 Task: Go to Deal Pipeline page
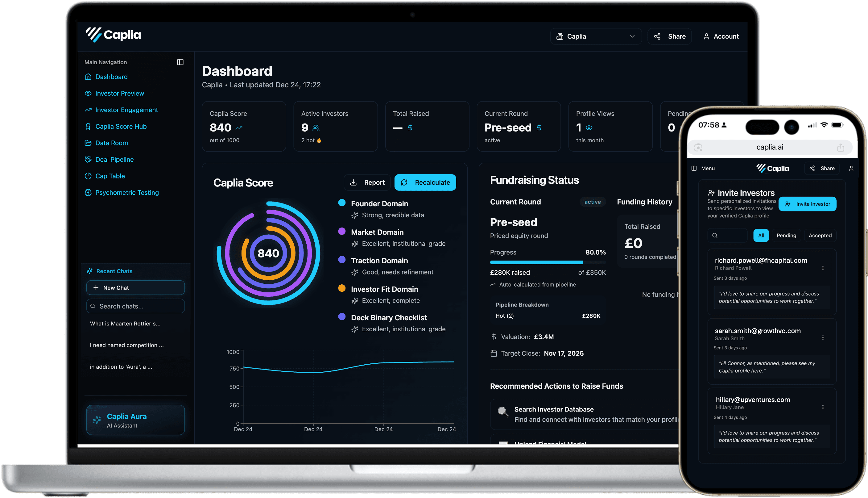pyautogui.click(x=114, y=159)
